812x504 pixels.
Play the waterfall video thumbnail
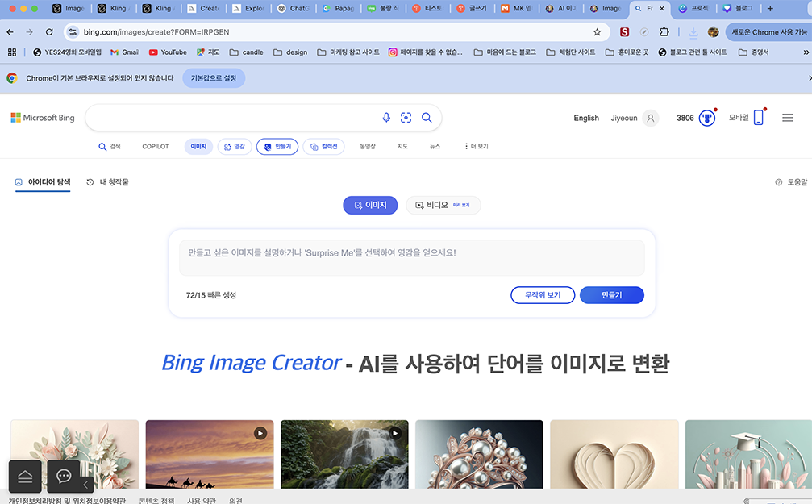click(395, 433)
